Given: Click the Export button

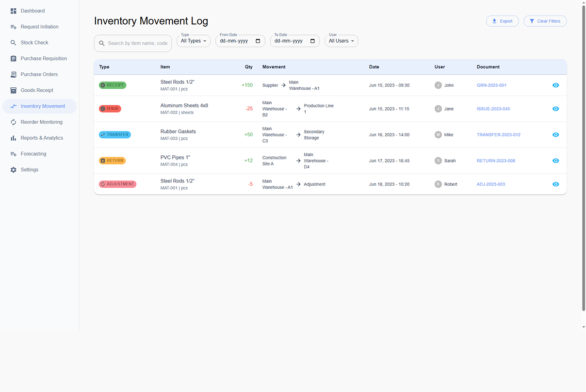Looking at the screenshot, I should (503, 21).
